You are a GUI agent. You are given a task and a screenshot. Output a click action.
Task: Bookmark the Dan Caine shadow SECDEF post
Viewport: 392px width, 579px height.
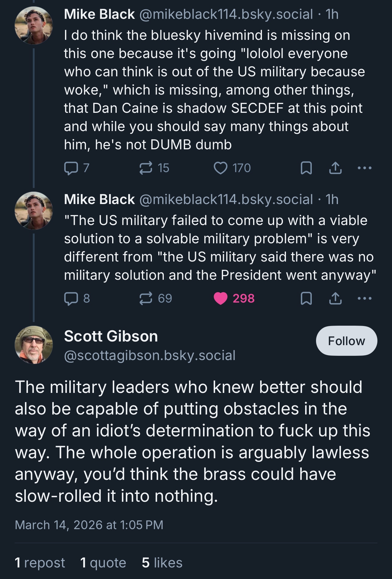pos(306,168)
